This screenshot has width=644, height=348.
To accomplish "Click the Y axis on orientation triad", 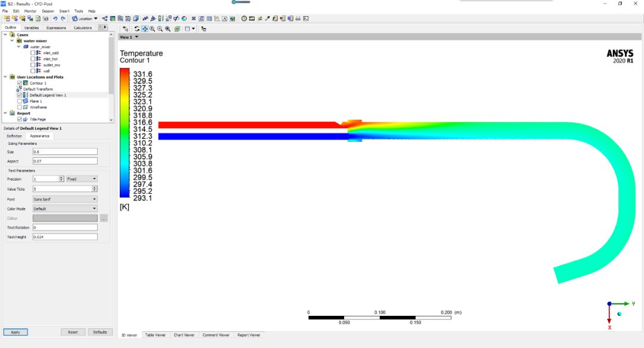I will point(633,304).
